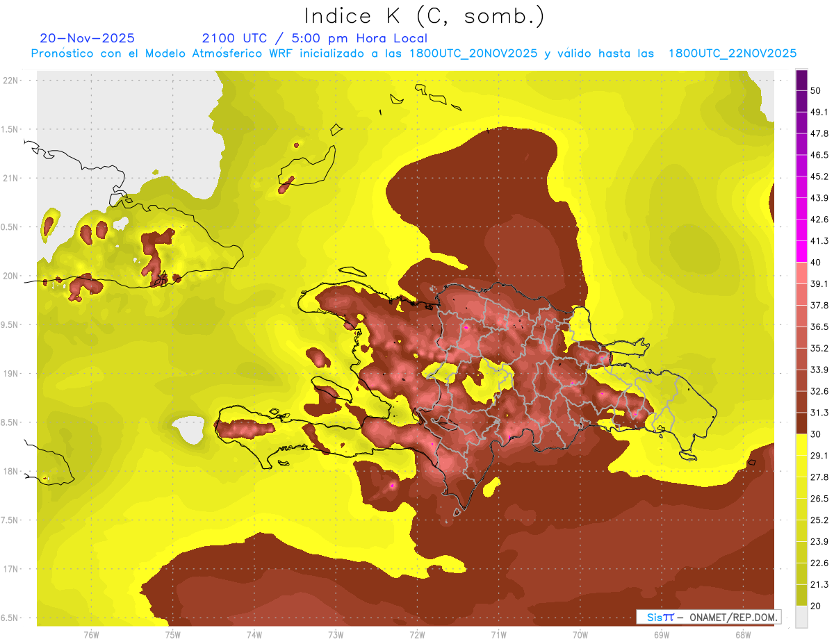Click the colorbar value label '40'
This screenshot has height=644, width=834.
(817, 263)
